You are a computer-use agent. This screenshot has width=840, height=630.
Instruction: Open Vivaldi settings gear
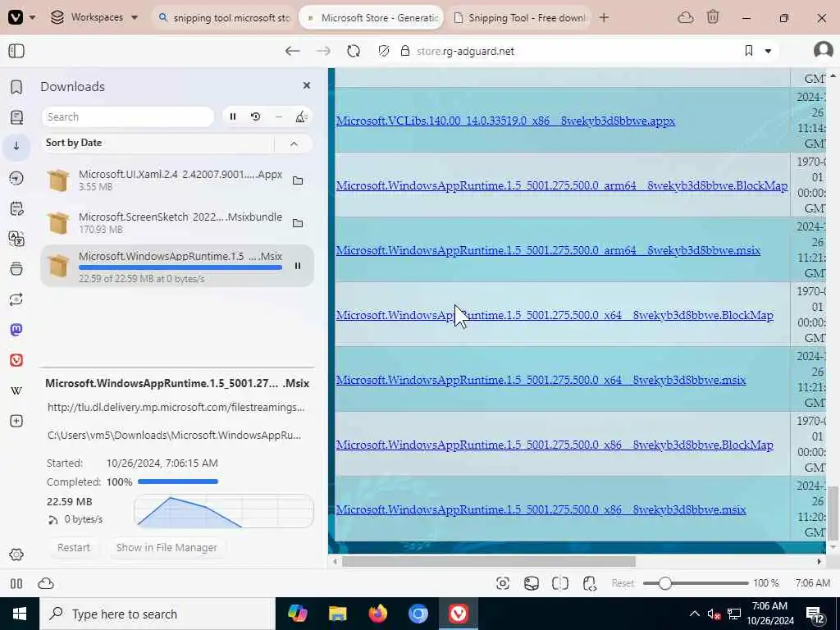[x=16, y=555]
